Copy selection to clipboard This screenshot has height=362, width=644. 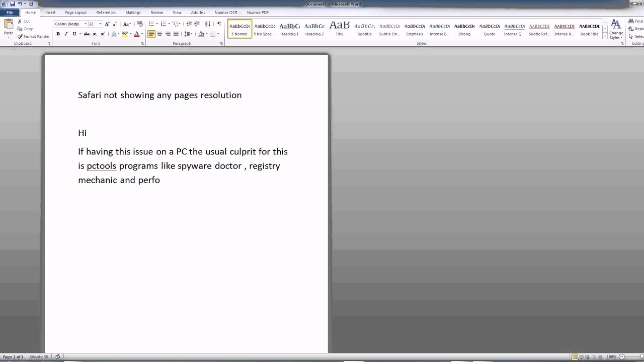pos(25,29)
